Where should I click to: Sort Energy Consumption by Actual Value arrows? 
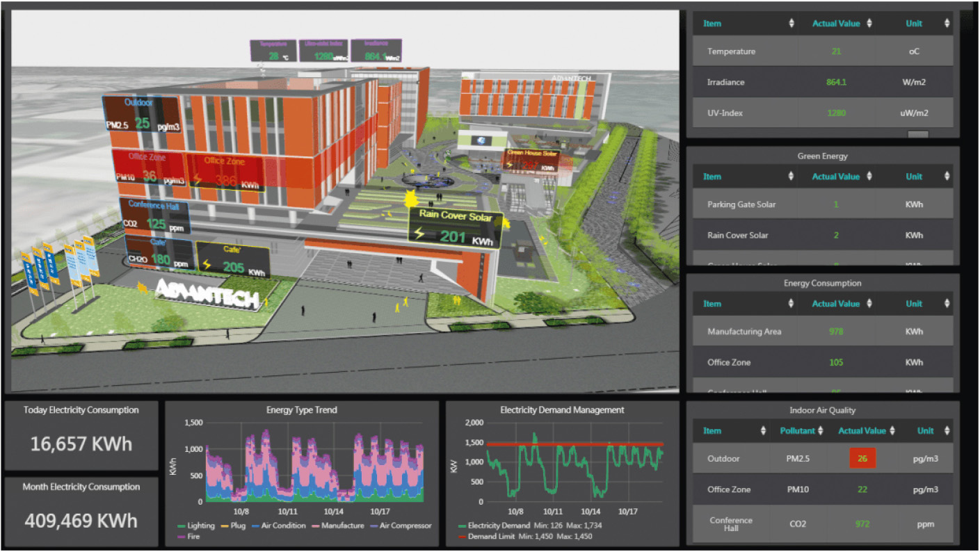[x=869, y=304]
